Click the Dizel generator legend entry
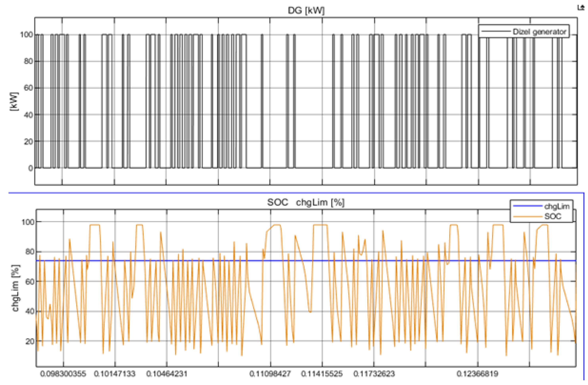Viewport: 588px width, 385px height. coord(539,32)
